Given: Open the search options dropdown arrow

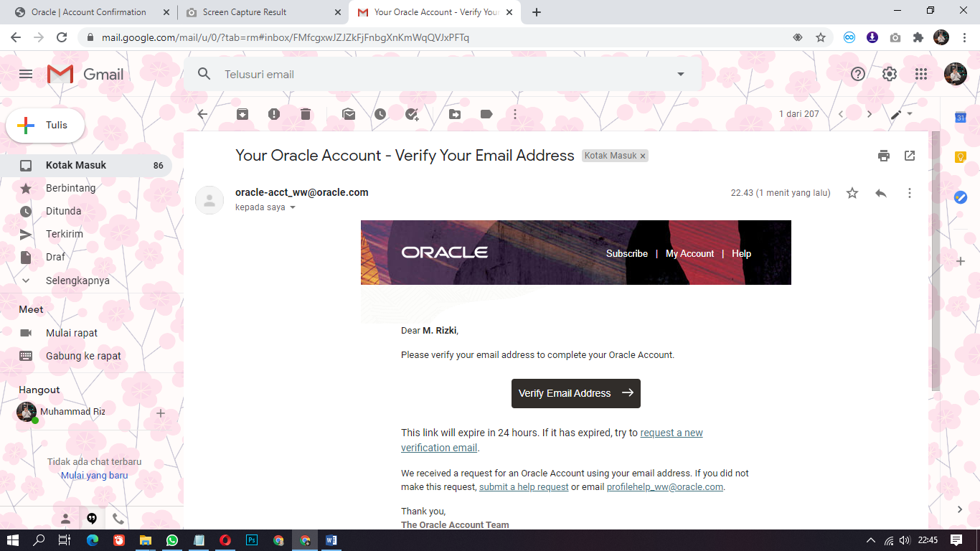Looking at the screenshot, I should (x=681, y=74).
